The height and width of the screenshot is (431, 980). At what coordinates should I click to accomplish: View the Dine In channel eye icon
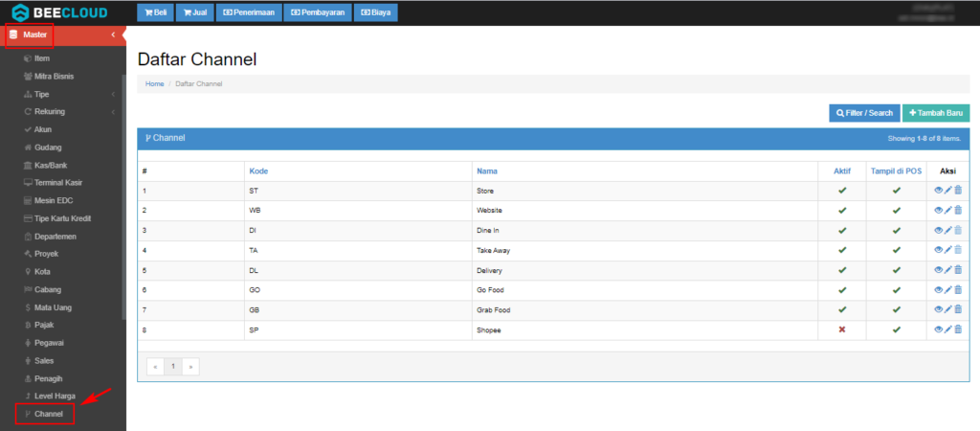pos(938,230)
